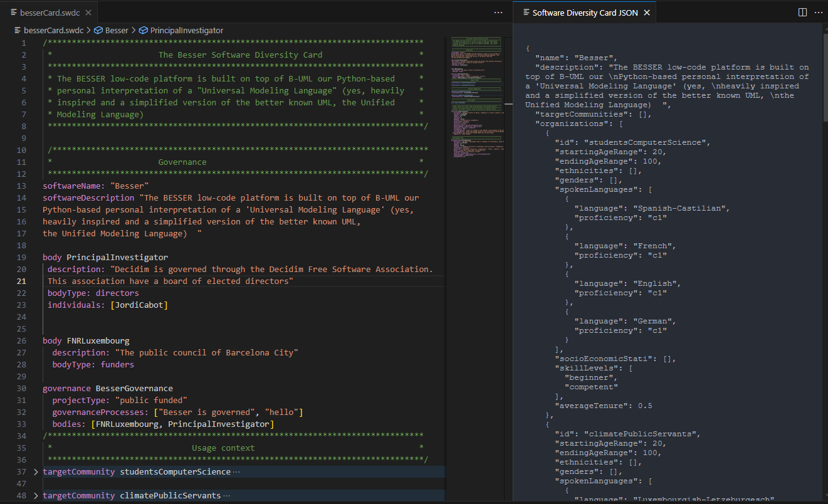Click the Besser symbol icon in breadcrumbs
This screenshot has width=828, height=504.
pyautogui.click(x=98, y=30)
